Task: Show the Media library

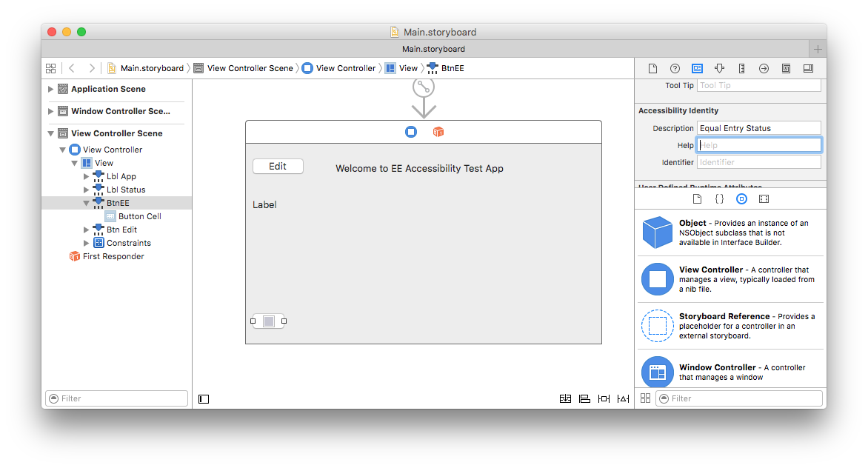Action: (764, 199)
